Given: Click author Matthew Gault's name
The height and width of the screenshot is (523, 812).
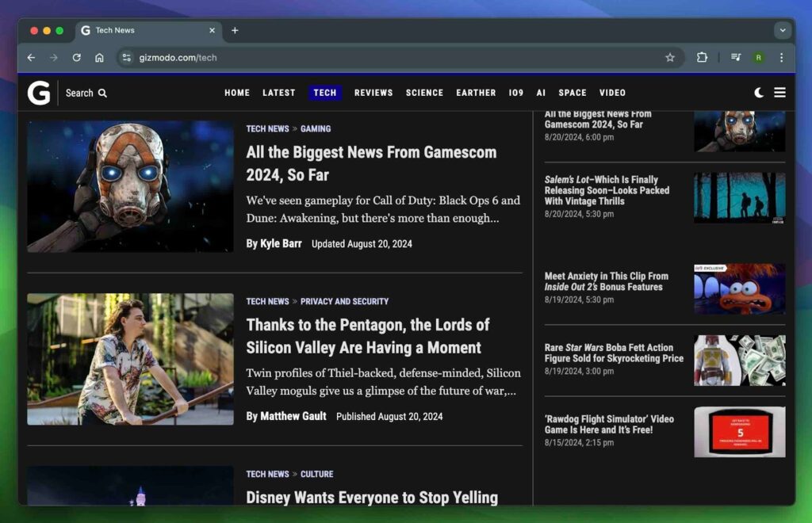Looking at the screenshot, I should point(294,416).
